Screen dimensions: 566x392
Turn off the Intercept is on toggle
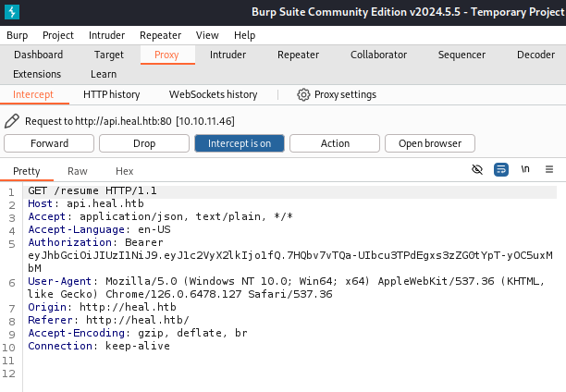point(239,143)
